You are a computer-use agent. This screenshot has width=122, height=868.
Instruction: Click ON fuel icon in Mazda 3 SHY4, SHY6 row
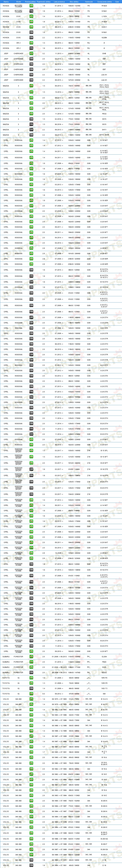coord(31,135)
